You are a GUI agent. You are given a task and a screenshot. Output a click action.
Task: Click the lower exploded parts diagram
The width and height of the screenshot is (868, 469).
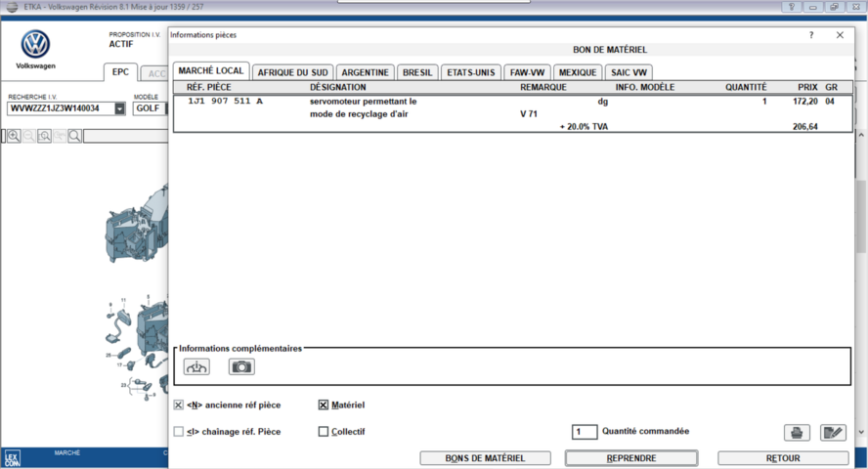(x=137, y=347)
